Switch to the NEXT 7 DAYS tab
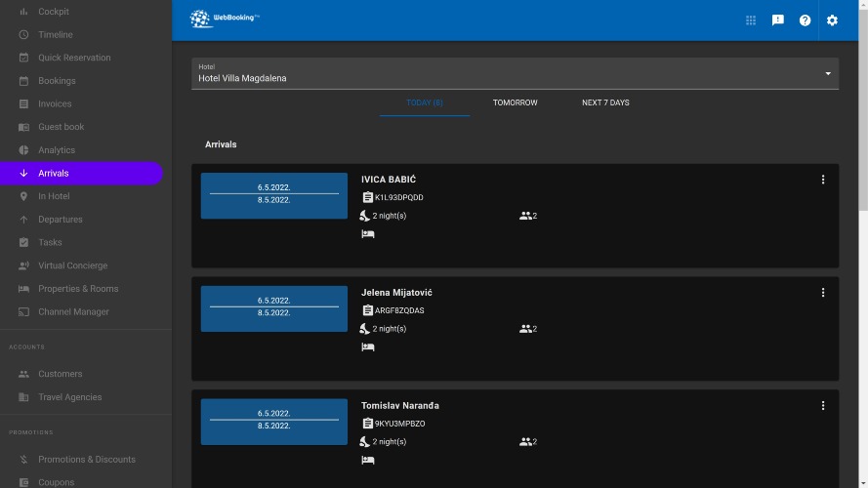 point(605,102)
